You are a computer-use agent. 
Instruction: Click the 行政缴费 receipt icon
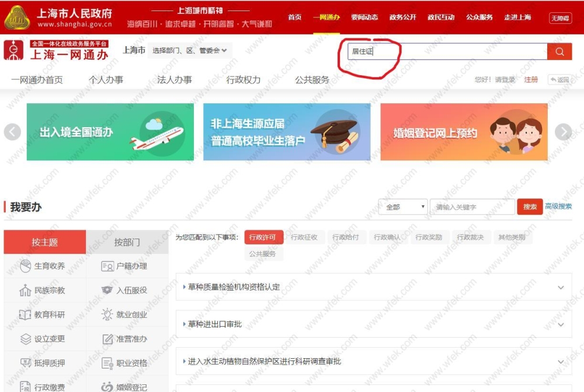[25, 387]
